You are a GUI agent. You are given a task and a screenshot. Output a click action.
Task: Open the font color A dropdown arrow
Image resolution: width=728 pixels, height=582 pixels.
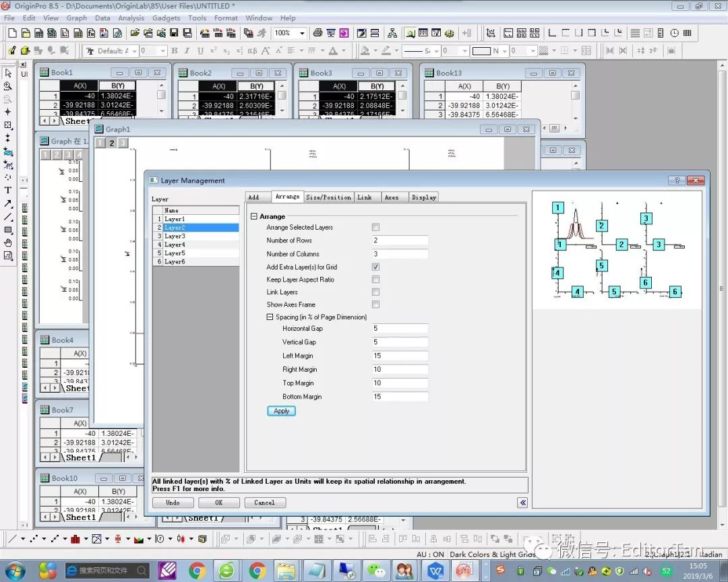344,51
